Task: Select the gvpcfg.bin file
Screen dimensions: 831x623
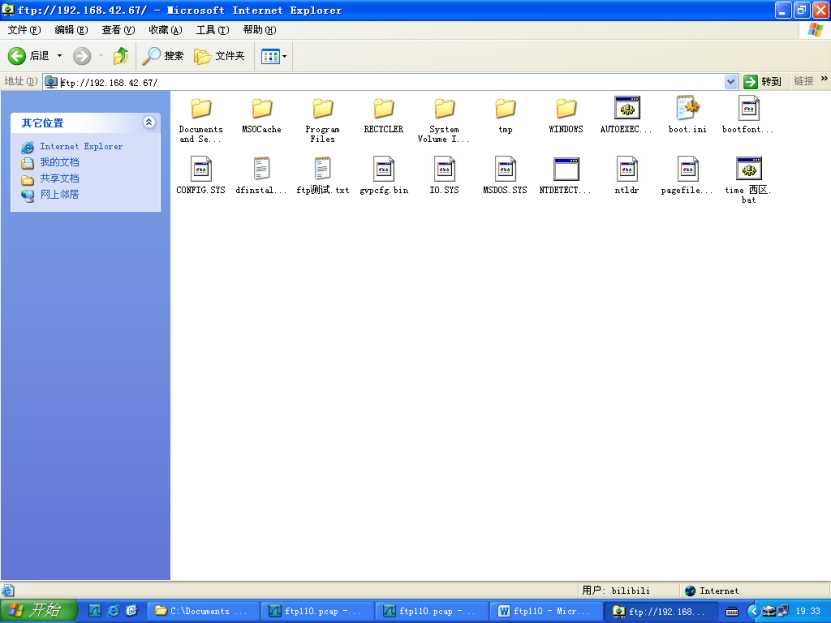Action: tap(383, 176)
